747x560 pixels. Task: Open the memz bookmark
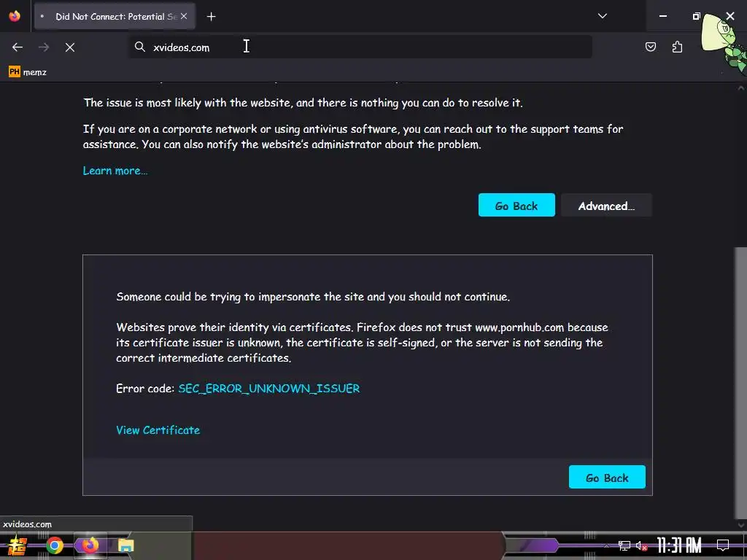[28, 72]
